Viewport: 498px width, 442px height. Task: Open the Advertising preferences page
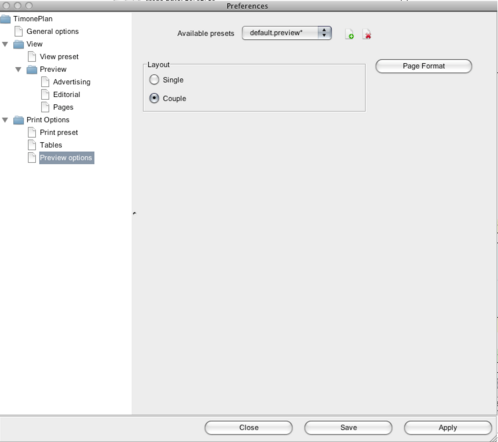72,82
